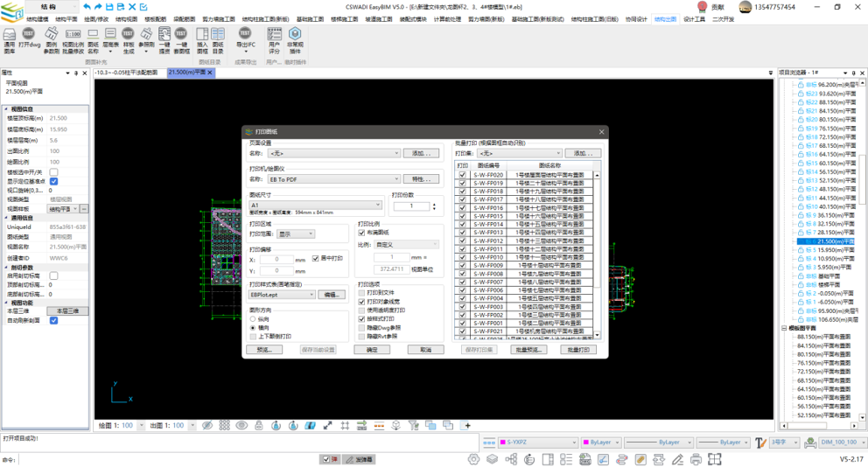This screenshot has width=868, height=467.
Task: Uncheck the print box for S-W-FP020
Action: coord(462,175)
